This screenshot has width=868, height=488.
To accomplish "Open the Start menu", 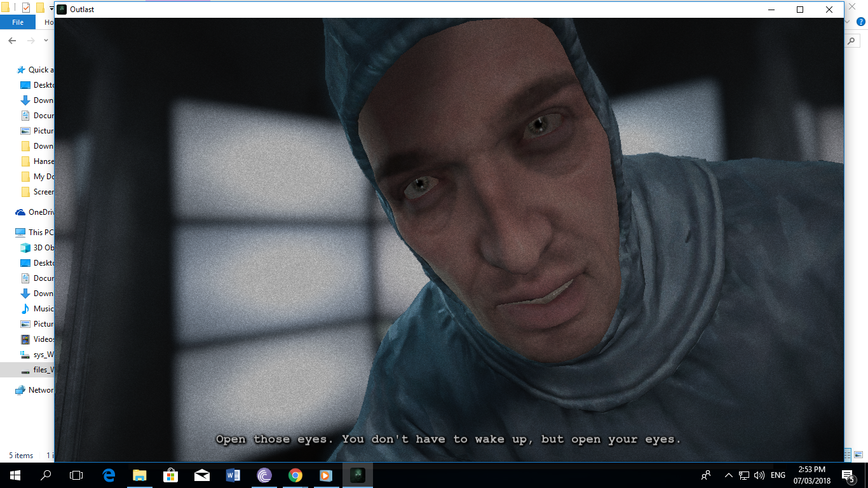I will pos(15,475).
